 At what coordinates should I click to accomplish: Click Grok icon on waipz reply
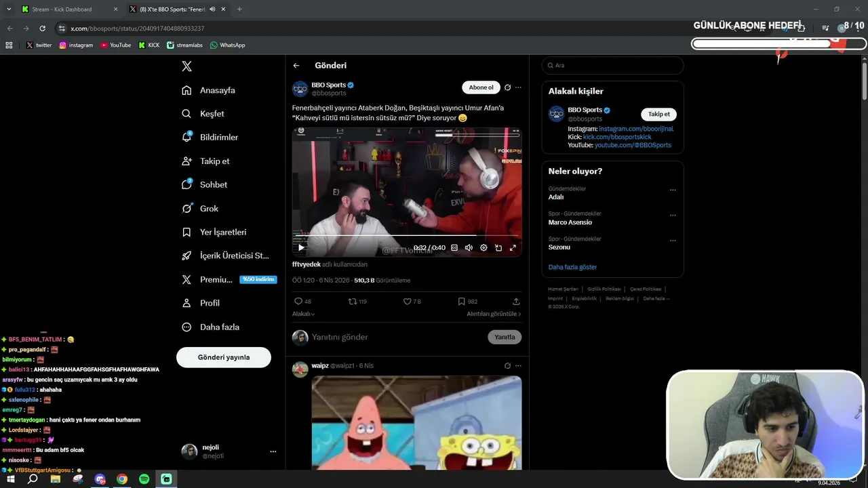(507, 366)
